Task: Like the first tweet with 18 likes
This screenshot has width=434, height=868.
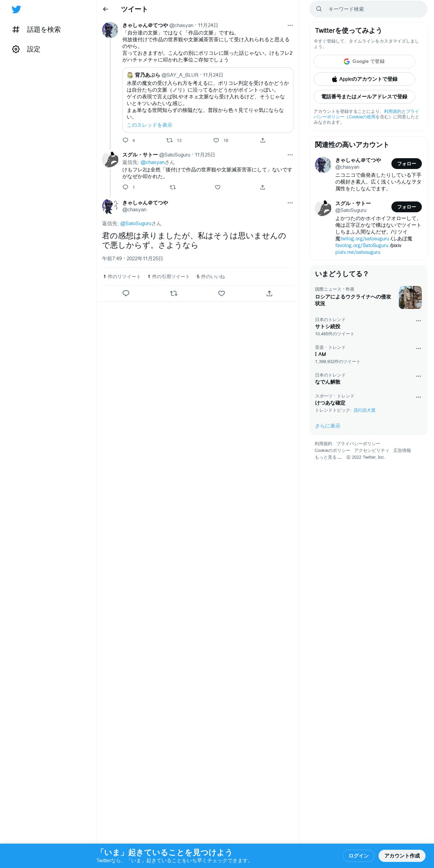Action: (216, 140)
